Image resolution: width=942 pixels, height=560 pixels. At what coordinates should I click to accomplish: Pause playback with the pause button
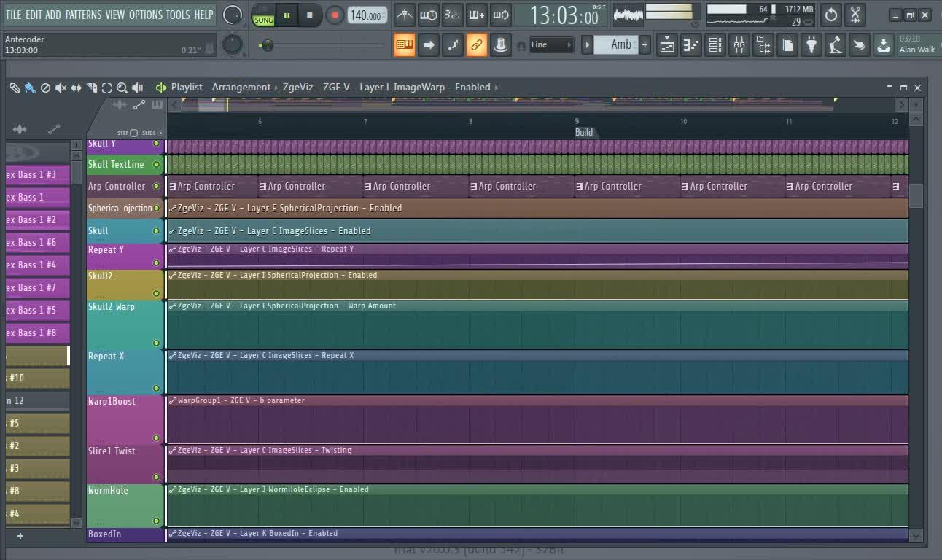(287, 15)
